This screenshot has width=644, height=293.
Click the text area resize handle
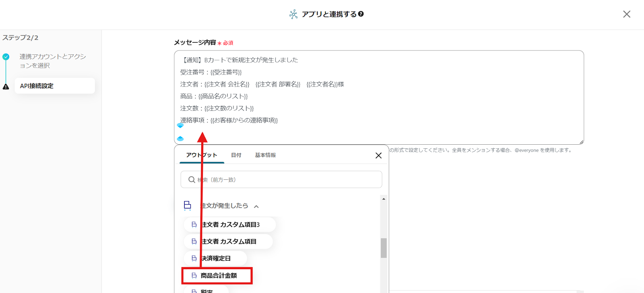pos(581,142)
